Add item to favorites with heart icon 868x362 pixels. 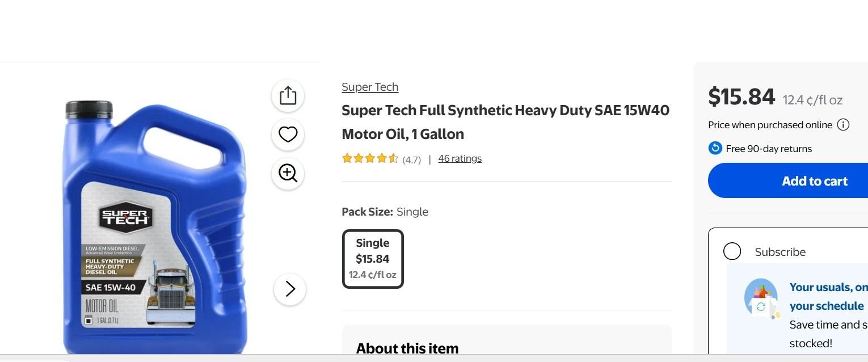288,134
